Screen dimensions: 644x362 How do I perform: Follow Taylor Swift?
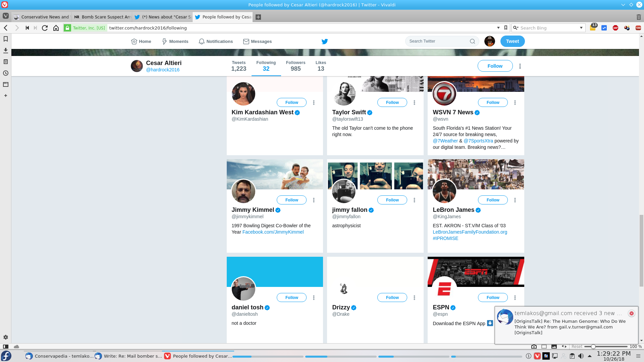point(392,103)
